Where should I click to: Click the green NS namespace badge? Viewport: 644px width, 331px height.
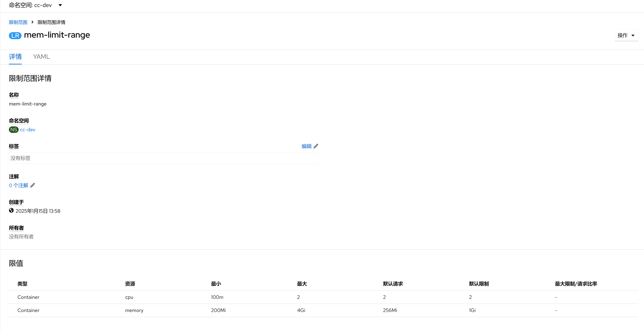(14, 130)
